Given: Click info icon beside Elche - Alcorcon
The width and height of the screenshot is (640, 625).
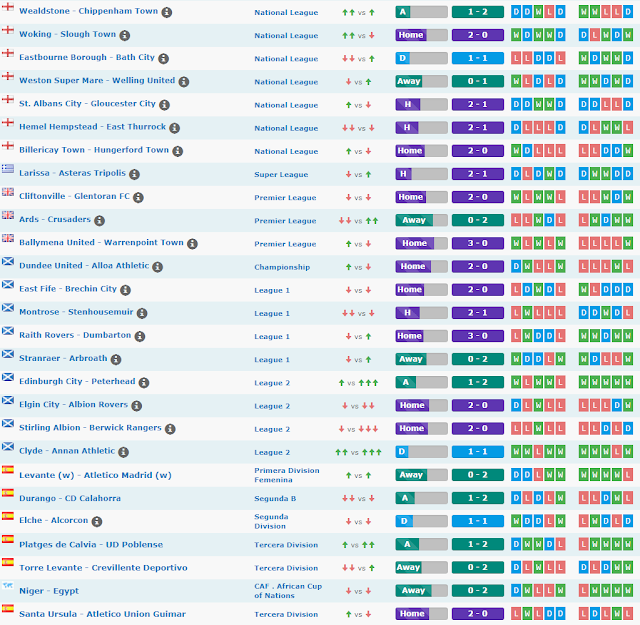Looking at the screenshot, I should coord(96,521).
